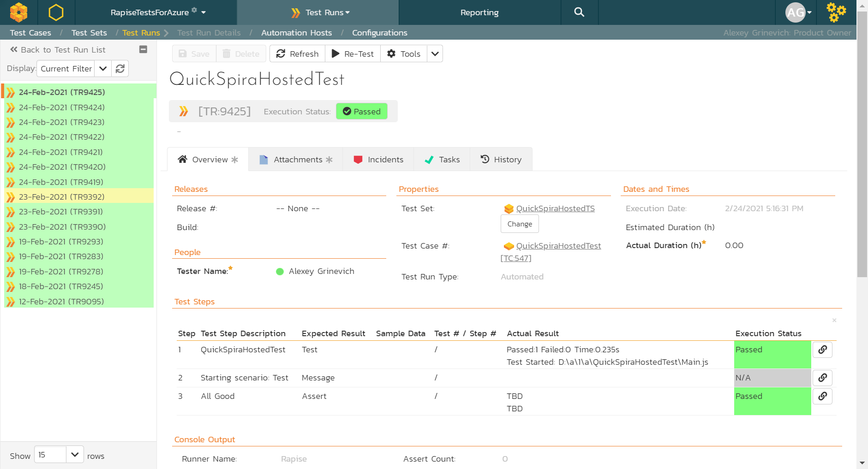Click the QuickSpiraHostedTS test set icon
The image size is (868, 469).
pyautogui.click(x=509, y=209)
